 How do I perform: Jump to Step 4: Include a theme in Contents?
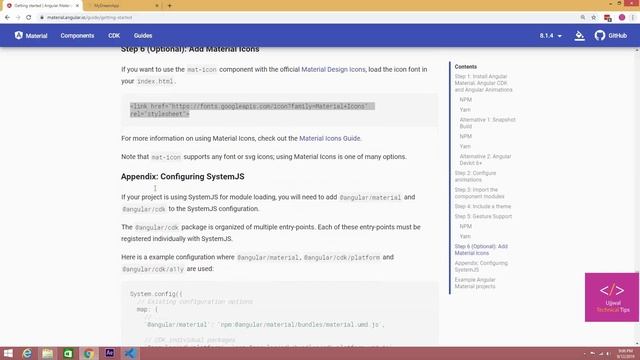point(482,207)
